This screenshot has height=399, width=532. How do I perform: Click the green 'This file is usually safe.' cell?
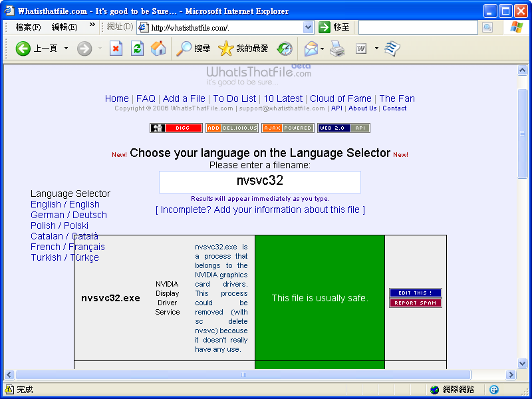pos(320,298)
